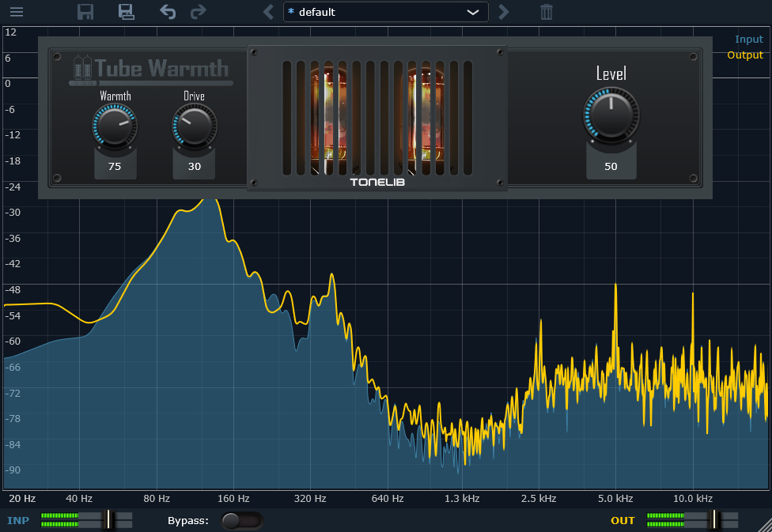Click the 20 Hz frequency label
Viewport: 772px width, 532px height.
pos(22,499)
